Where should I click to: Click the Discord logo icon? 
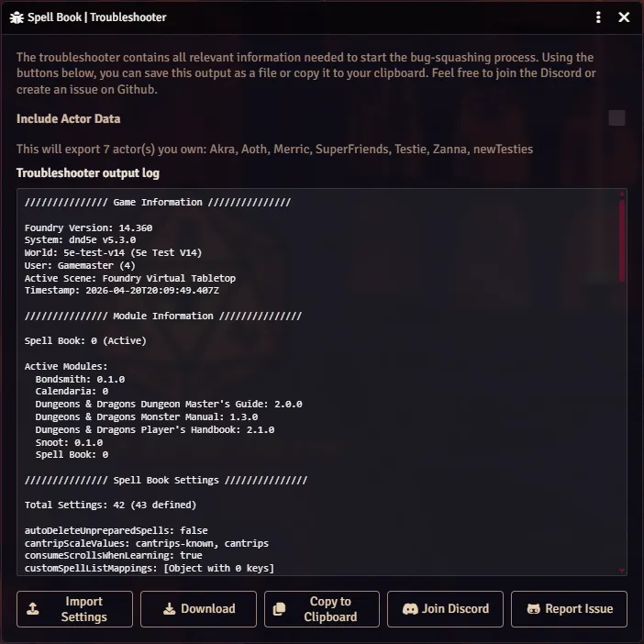(x=410, y=608)
